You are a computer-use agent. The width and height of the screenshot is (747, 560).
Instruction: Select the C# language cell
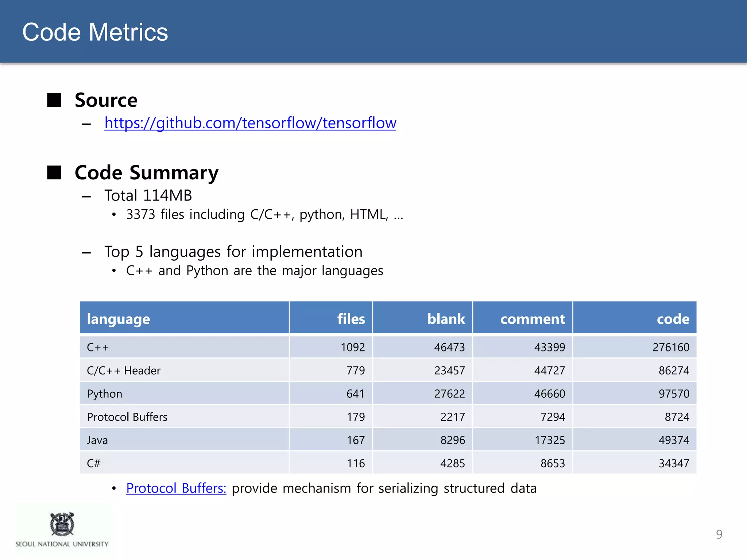94,463
